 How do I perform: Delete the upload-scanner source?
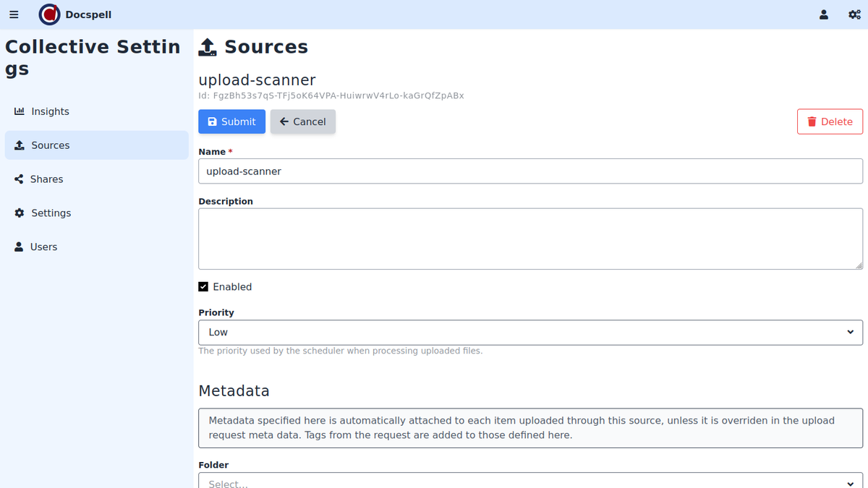pos(830,121)
